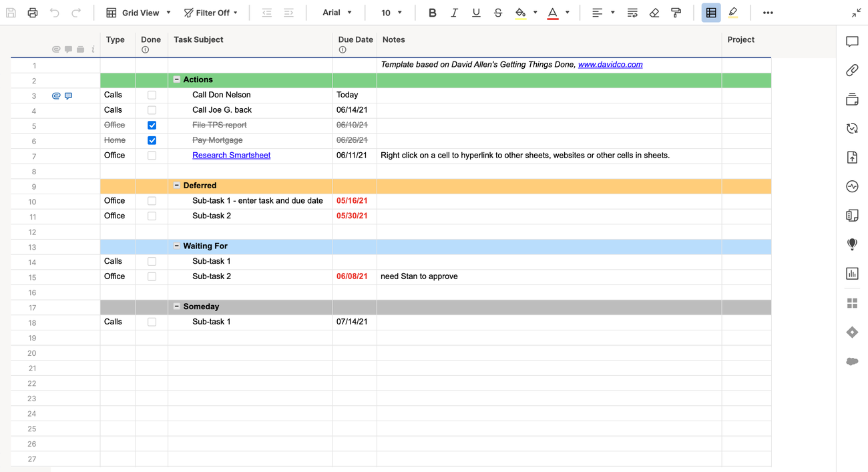Mark Sub-task 2 under Deferred as done
The image size is (868, 472).
click(152, 215)
